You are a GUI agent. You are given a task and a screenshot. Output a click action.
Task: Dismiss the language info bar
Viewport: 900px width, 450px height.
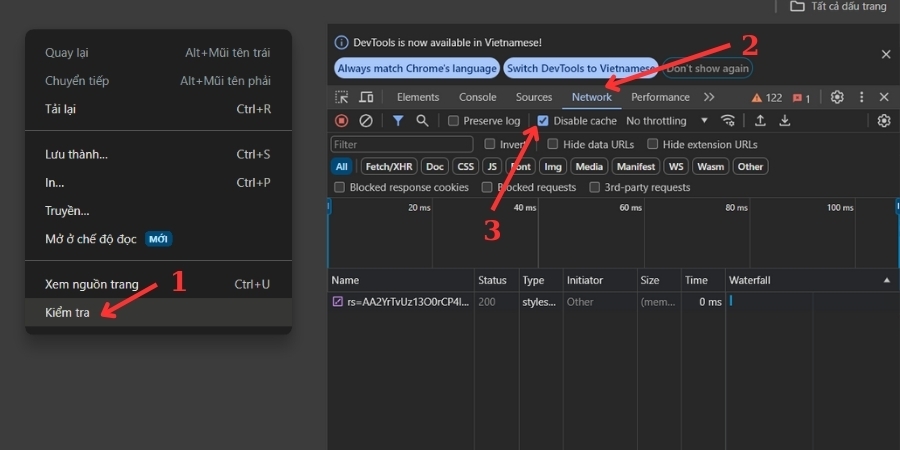point(886,55)
